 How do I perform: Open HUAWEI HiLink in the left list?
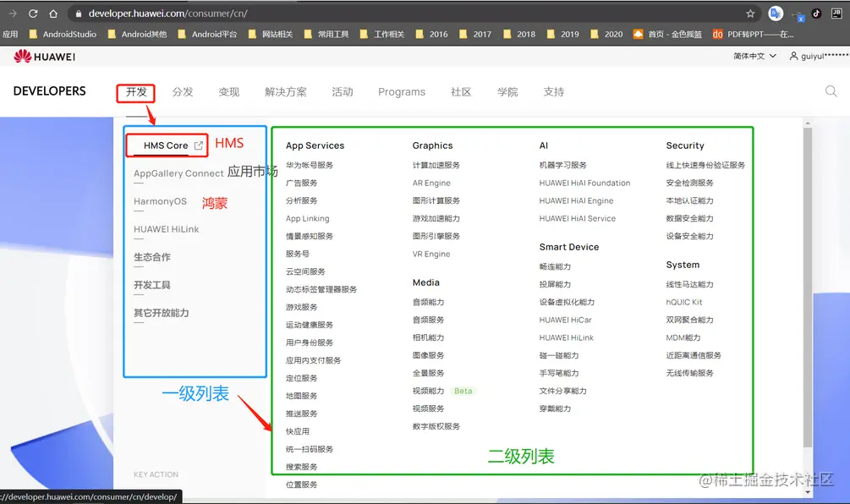(x=167, y=229)
